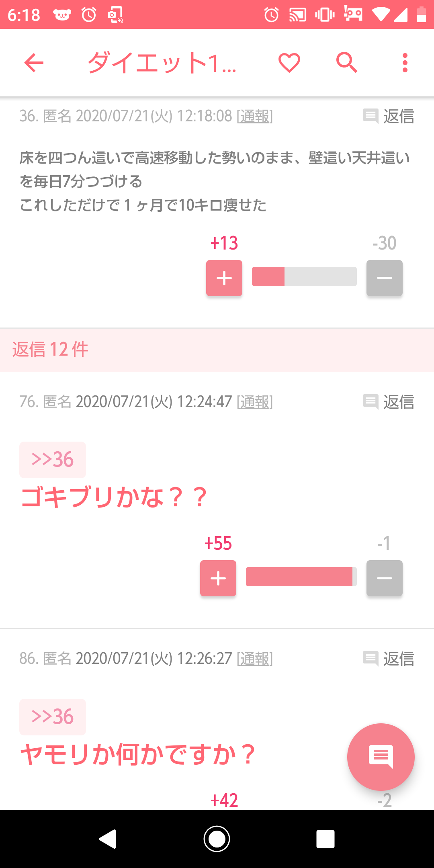Report comment 36 using 通報 link
This screenshot has height=868, width=434.
pos(255,116)
